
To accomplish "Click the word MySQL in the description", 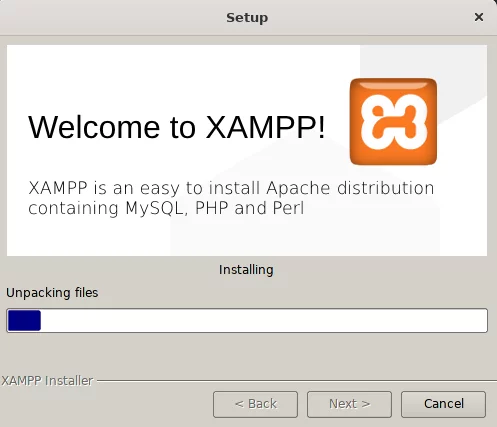I will (x=155, y=208).
